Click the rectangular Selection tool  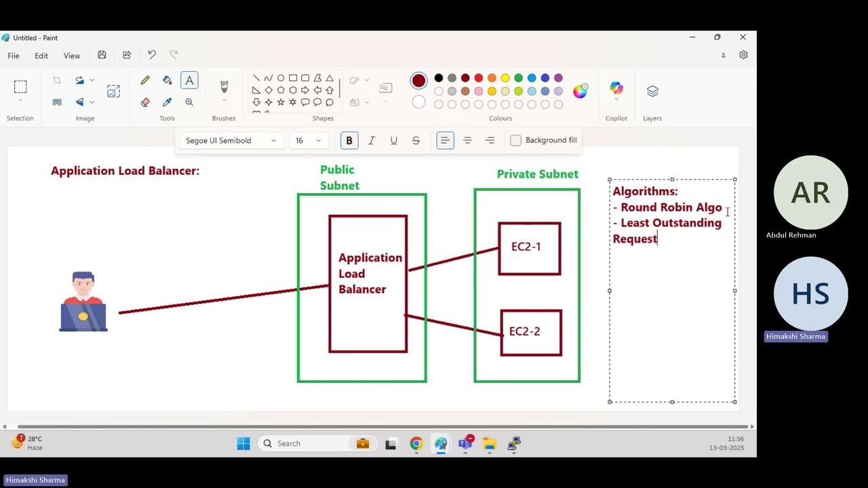(20, 86)
